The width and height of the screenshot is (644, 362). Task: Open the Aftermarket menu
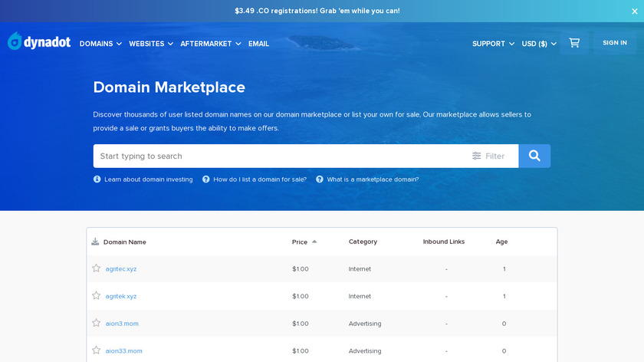[210, 44]
